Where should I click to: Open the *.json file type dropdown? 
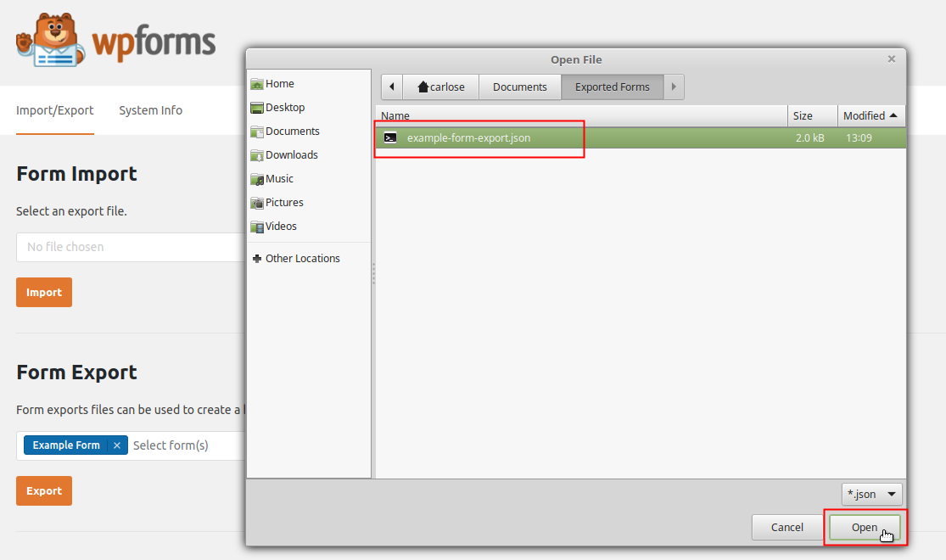click(x=871, y=493)
